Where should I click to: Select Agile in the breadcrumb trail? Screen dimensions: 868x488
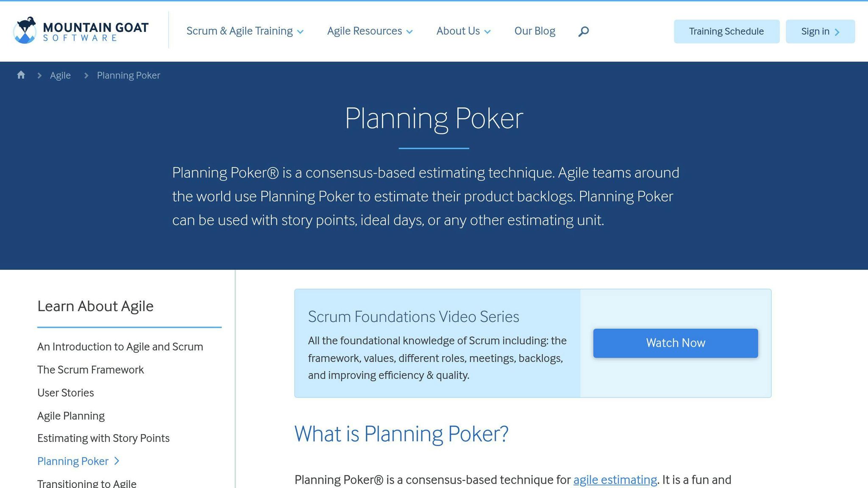(60, 75)
